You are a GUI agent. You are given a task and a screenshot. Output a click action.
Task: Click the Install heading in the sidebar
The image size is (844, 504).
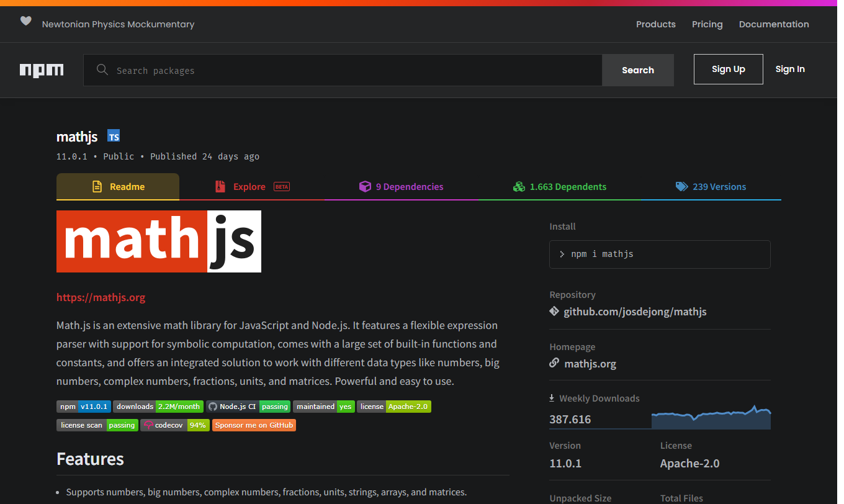coord(563,227)
